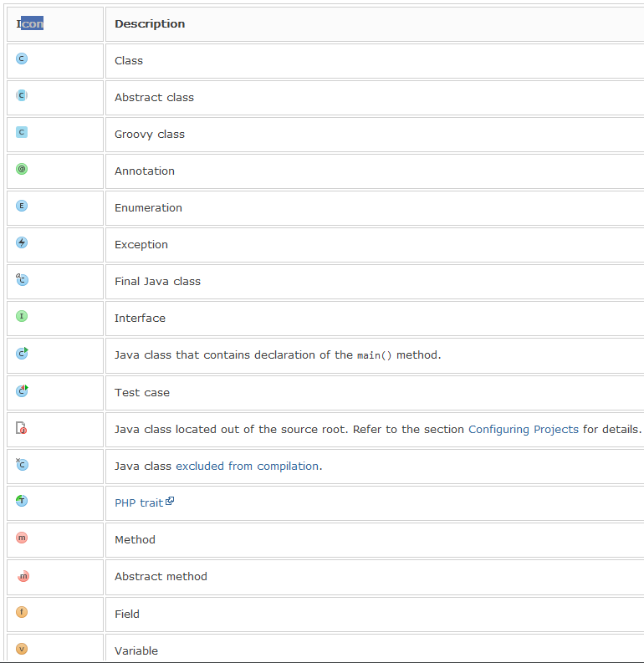Click the out-of-source-root Java class icon
The image size is (644, 663).
[x=21, y=427]
